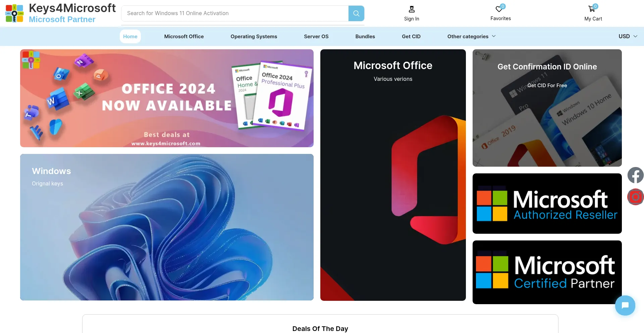Viewport: 644px width, 333px height.
Task: Click the Sign In user icon
Action: pyautogui.click(x=412, y=9)
